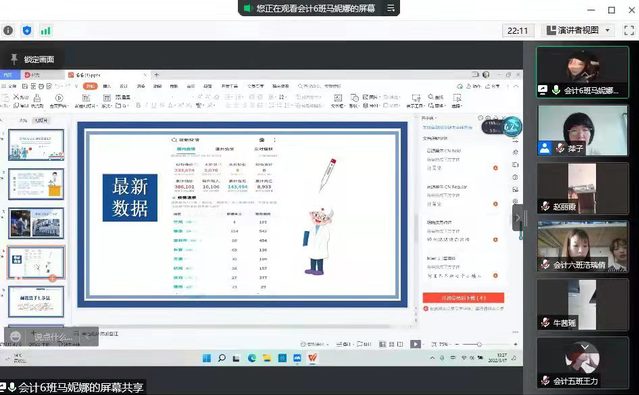This screenshot has width=639, height=395.
Task: Open the meeting info icon
Action: pyautogui.click(x=8, y=31)
